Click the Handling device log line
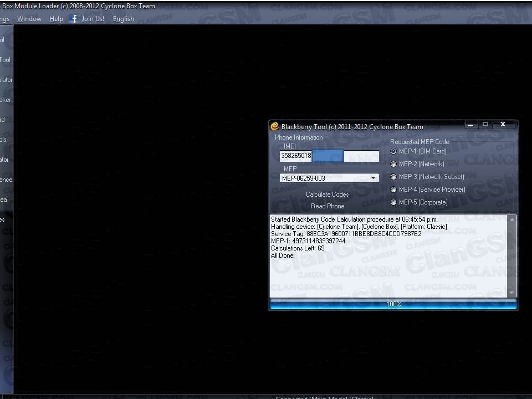 [x=359, y=227]
